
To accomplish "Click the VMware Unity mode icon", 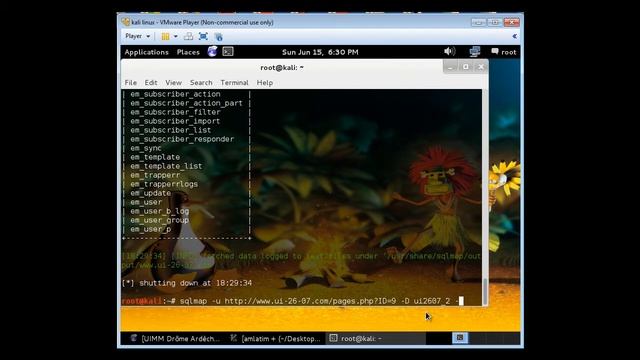I will coord(218,37).
